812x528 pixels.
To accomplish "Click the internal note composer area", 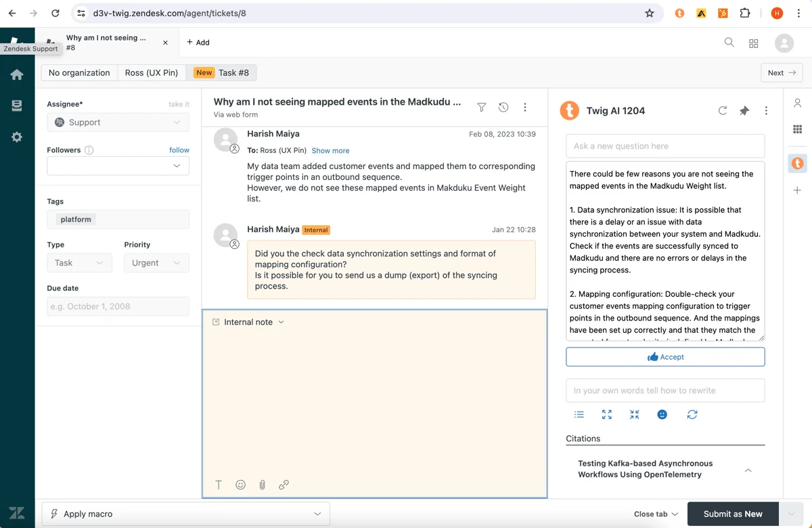I will (x=374, y=402).
